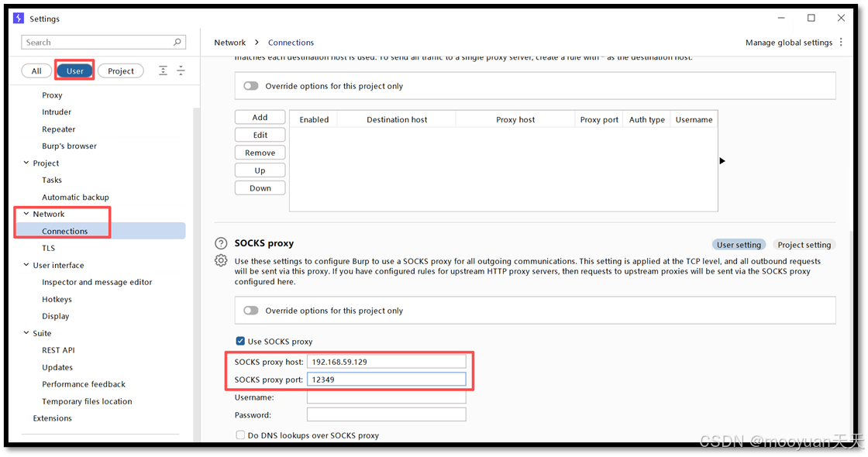868x457 pixels.
Task: Click the Edit button for proxy rules
Action: (x=260, y=135)
